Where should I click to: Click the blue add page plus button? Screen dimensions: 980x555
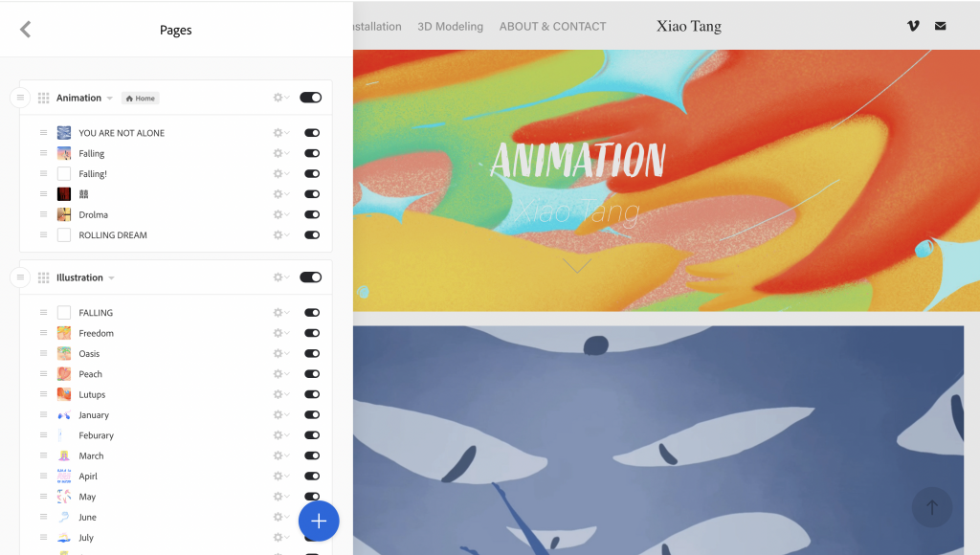tap(319, 521)
